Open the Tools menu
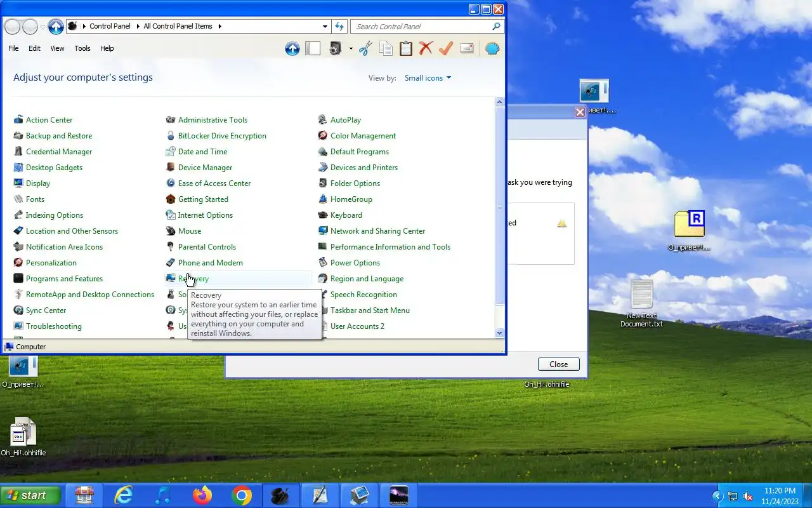 (82, 48)
